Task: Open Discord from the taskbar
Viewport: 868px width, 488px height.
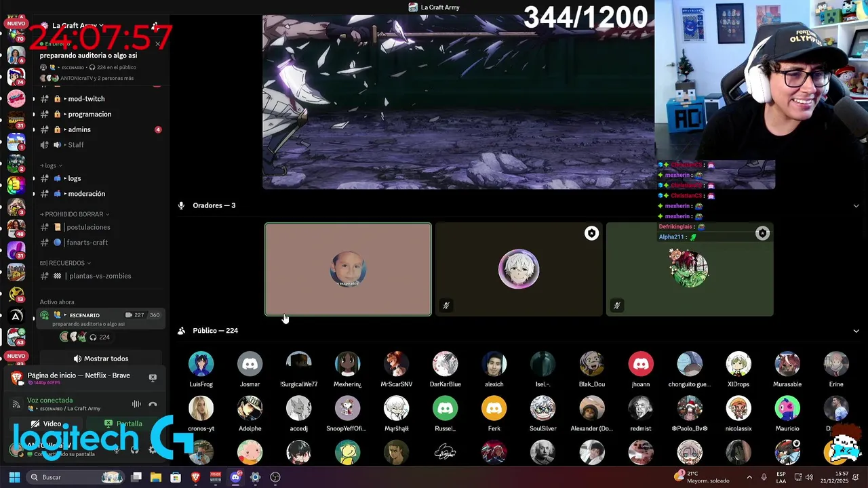Action: pos(235,477)
